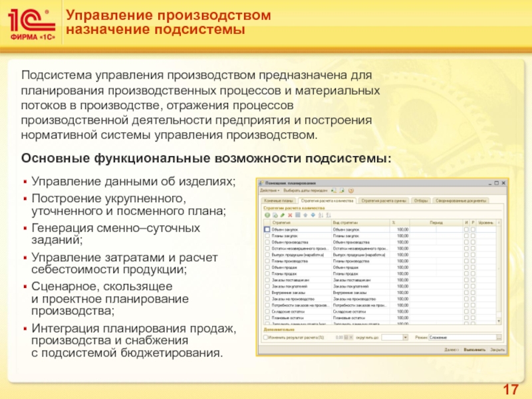
Task: Click the green Add strategy icon
Action: coord(267,215)
